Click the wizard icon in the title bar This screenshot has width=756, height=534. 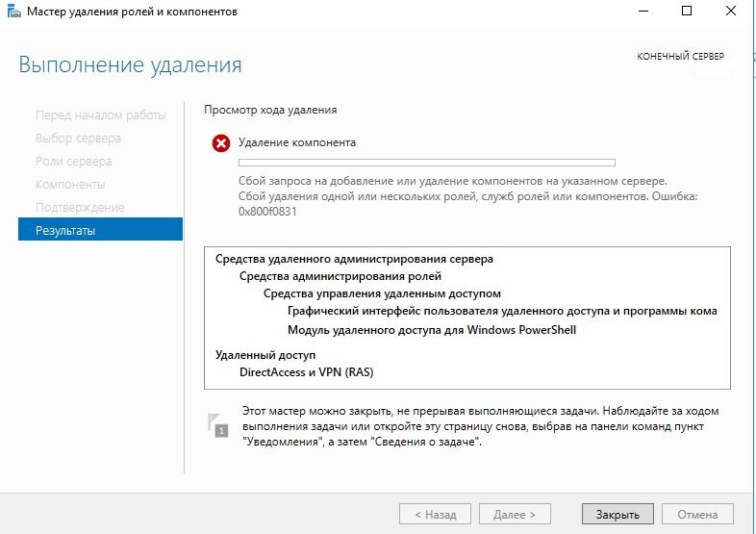13,12
